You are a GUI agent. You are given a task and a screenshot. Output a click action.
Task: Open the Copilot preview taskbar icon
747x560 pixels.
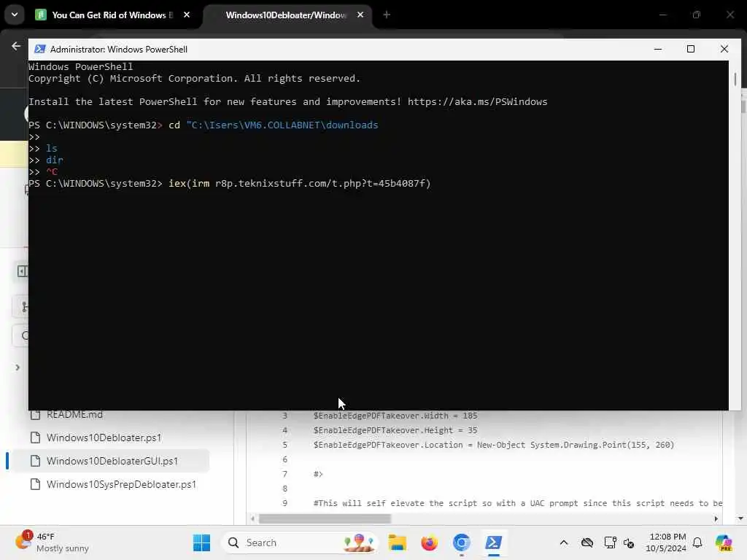coord(724,542)
